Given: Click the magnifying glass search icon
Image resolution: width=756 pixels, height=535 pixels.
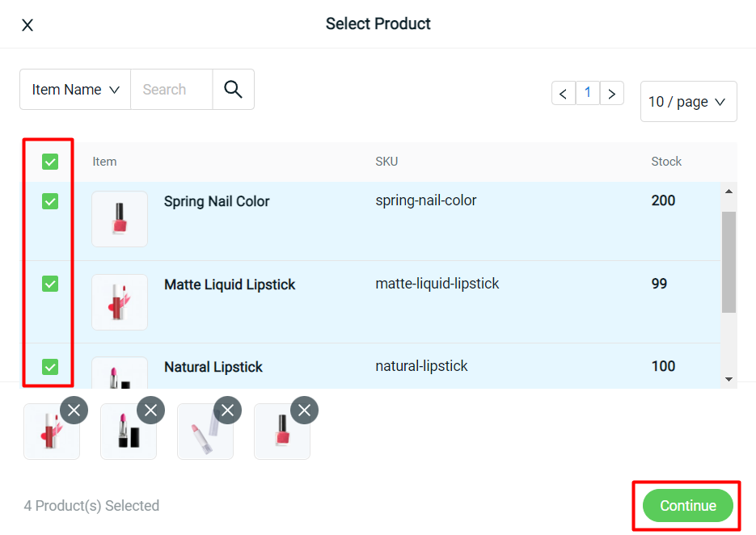Looking at the screenshot, I should [234, 89].
